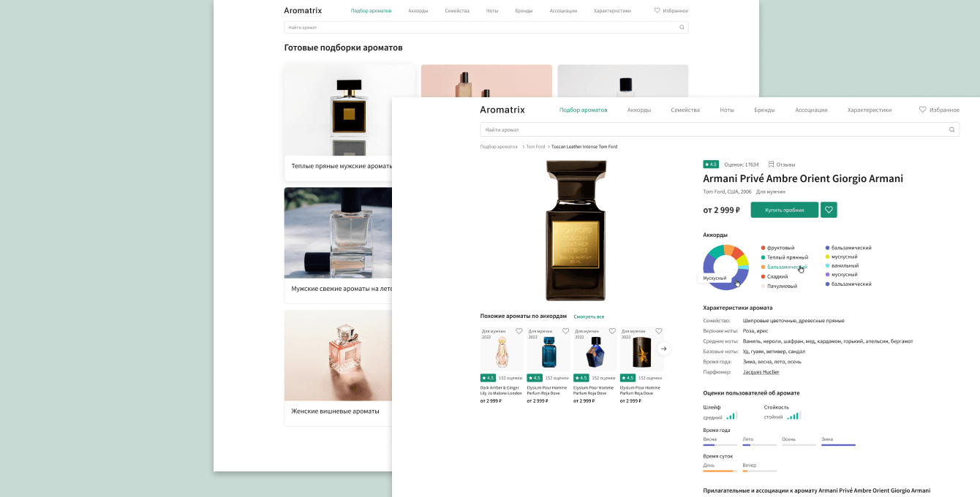Click the Смотреть все link
The height and width of the screenshot is (497, 980).
coord(589,316)
